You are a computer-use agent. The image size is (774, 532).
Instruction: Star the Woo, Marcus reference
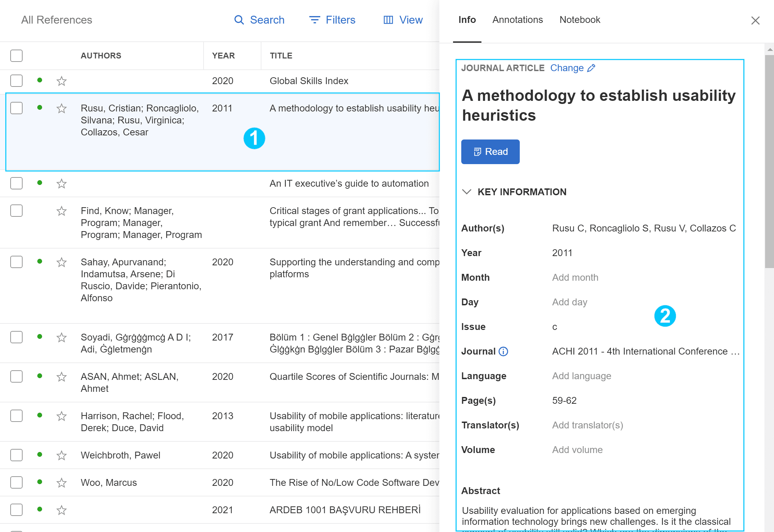62,483
